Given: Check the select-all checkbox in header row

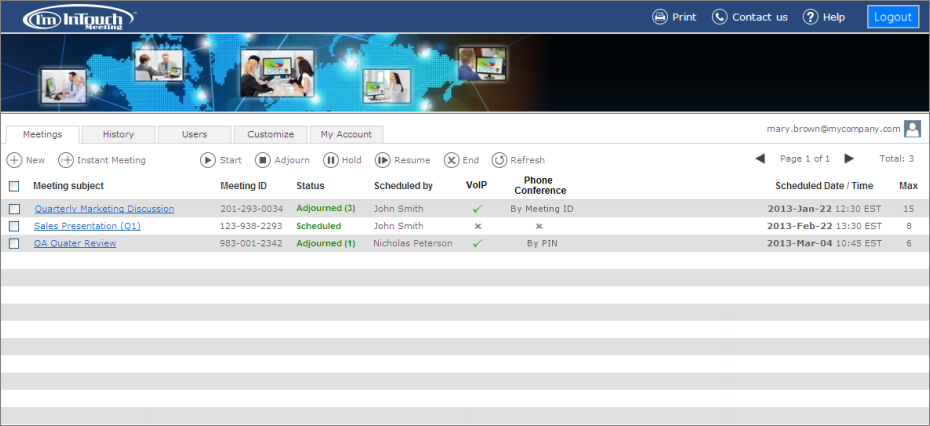Looking at the screenshot, I should tap(14, 186).
